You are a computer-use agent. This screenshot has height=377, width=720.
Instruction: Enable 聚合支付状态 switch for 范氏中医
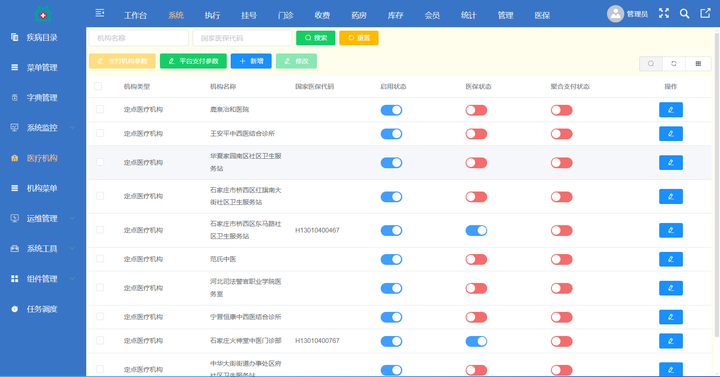click(562, 260)
